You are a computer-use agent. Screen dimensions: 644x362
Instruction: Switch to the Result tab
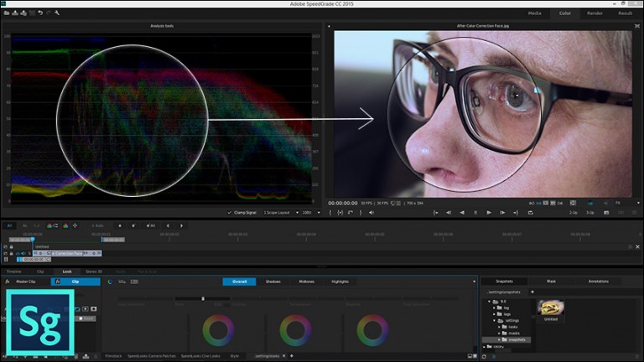pos(625,13)
